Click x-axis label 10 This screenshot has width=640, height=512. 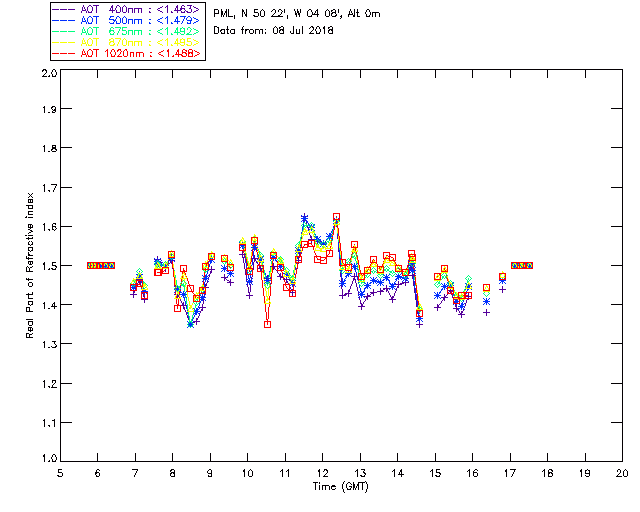click(247, 473)
